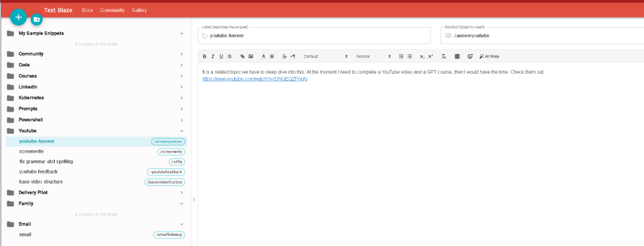Collapse the Youtube folder chevron
The height and width of the screenshot is (246, 644).
181,131
